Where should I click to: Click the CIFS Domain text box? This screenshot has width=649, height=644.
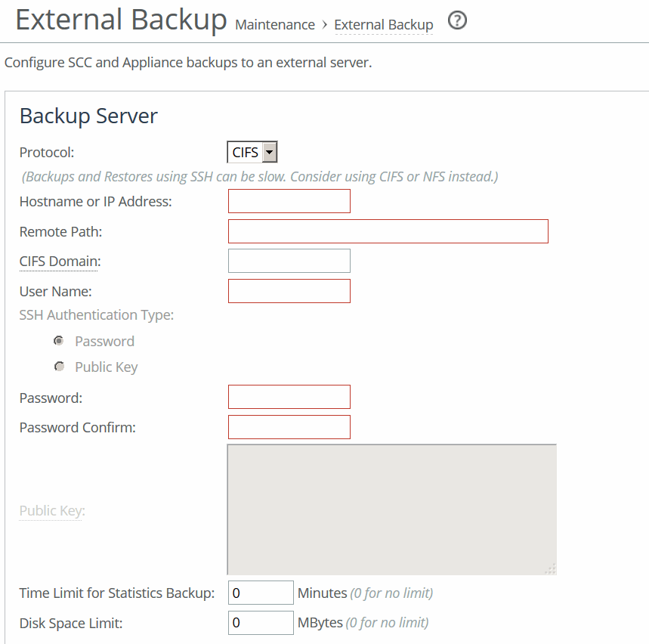tap(289, 261)
